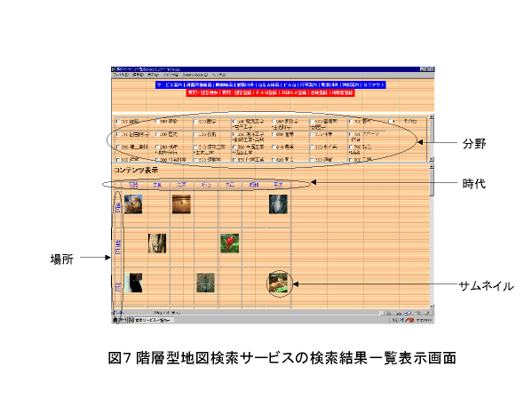Viewport: 532px width, 399px height.
Task: Click the taskbar clock
Action: click(425, 320)
